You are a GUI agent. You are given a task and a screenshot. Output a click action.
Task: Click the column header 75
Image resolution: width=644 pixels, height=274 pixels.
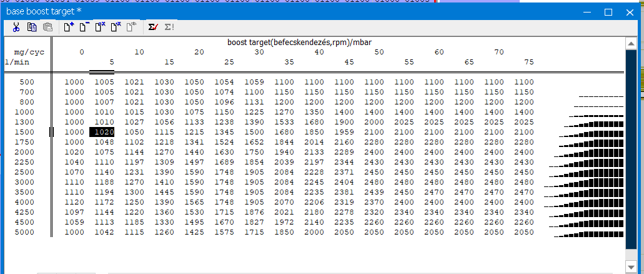(528, 62)
